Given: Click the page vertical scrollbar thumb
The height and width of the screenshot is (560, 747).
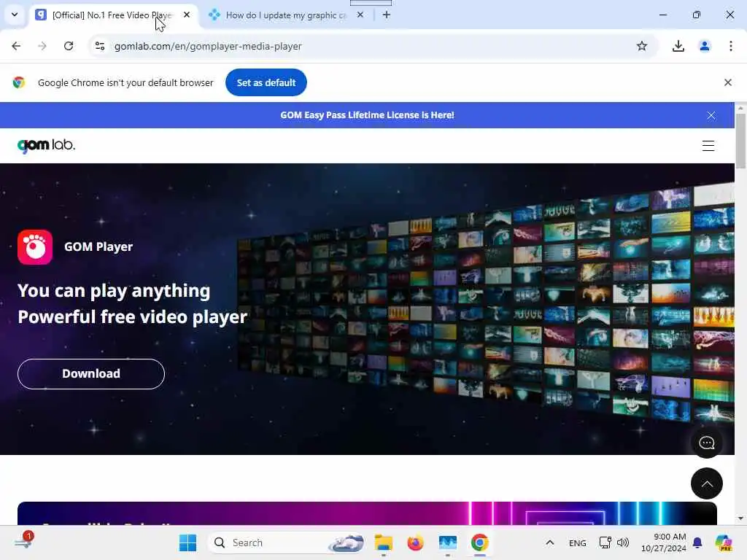Looking at the screenshot, I should pos(740,140).
